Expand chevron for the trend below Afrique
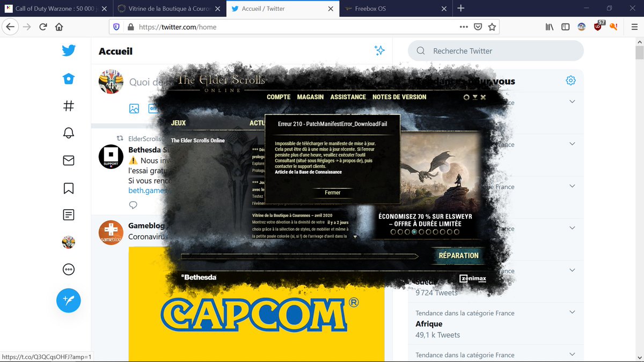Image resolution: width=644 pixels, height=362 pixels. coord(572,354)
